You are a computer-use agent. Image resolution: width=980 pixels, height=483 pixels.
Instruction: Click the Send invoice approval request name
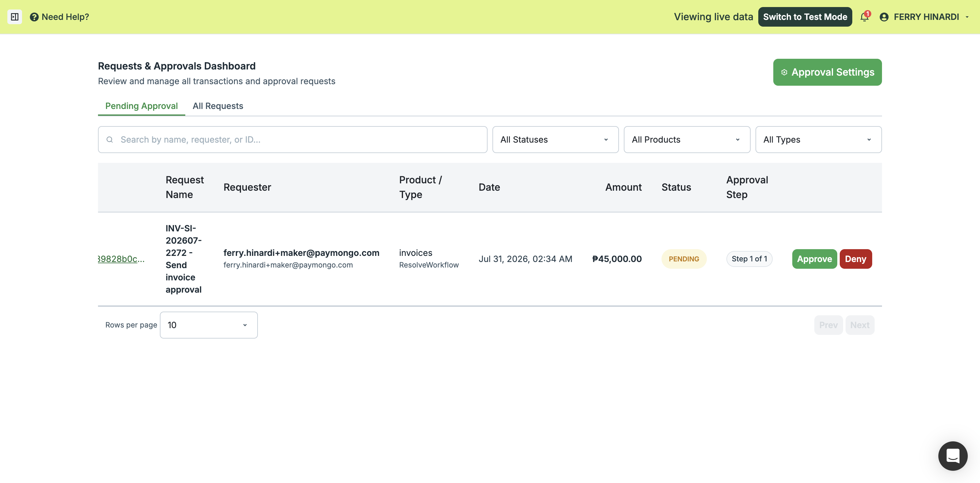click(x=183, y=259)
